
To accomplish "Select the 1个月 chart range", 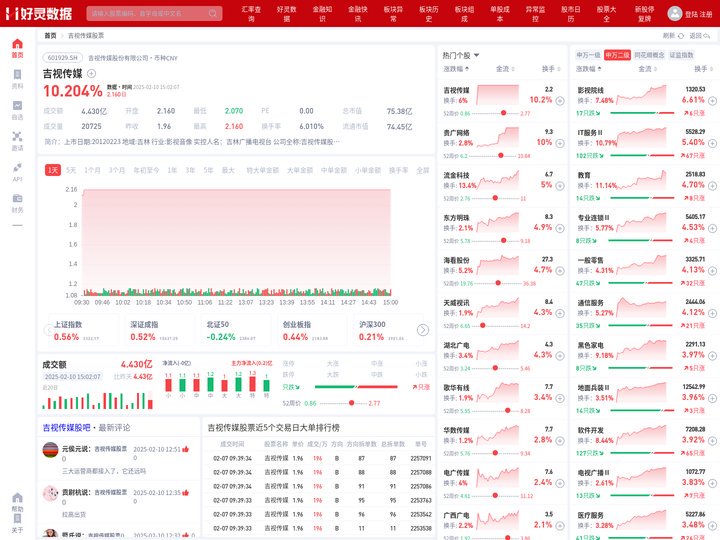I will click(x=92, y=170).
